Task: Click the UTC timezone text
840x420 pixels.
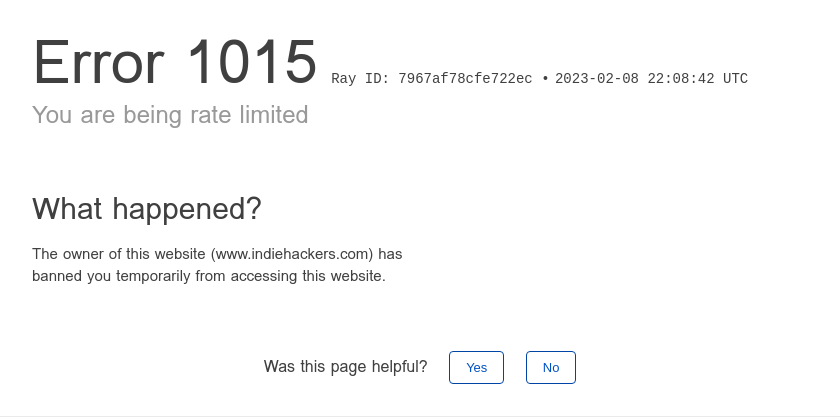Action: point(736,79)
